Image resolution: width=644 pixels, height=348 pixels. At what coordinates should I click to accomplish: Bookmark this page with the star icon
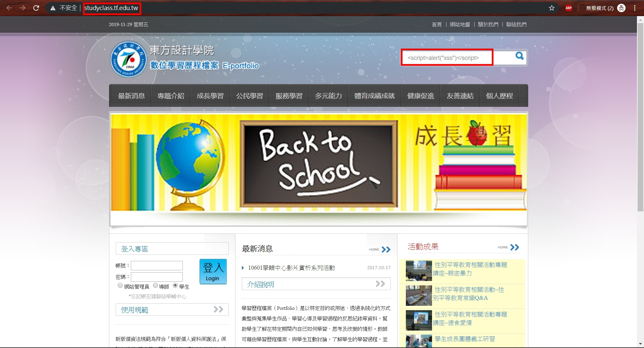point(552,8)
